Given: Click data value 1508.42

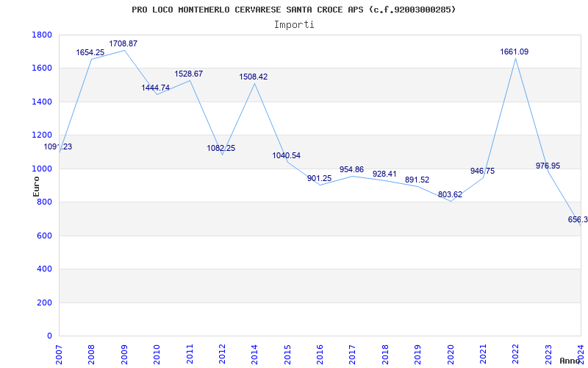Looking at the screenshot, I should tap(253, 77).
